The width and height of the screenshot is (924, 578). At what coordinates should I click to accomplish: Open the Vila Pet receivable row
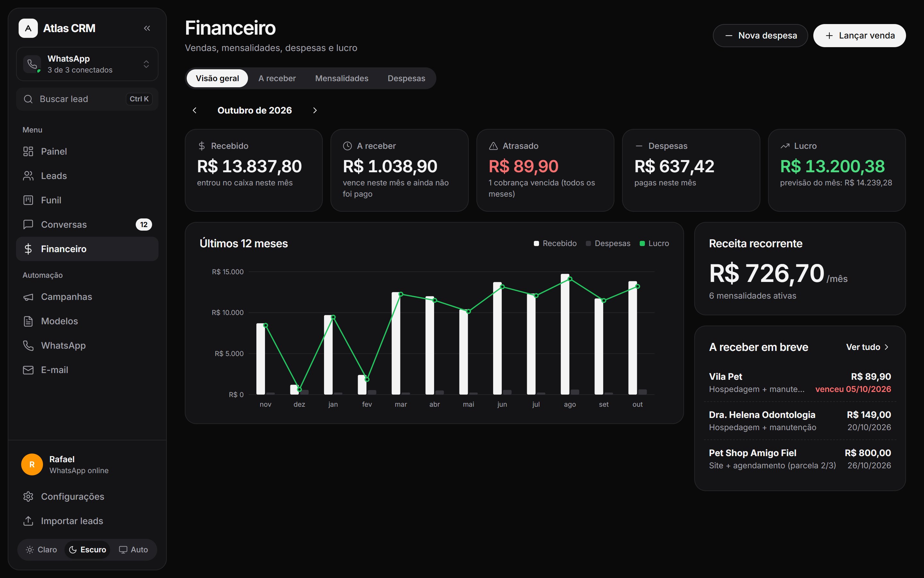[800, 383]
